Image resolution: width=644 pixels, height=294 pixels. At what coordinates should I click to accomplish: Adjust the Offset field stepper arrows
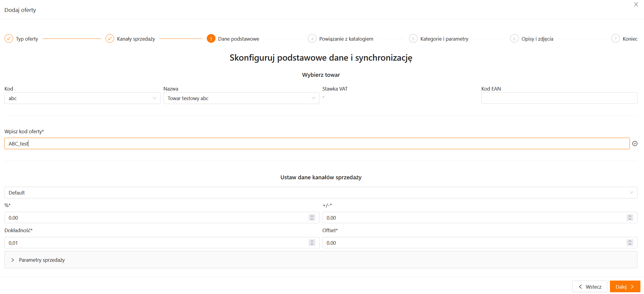pos(630,243)
